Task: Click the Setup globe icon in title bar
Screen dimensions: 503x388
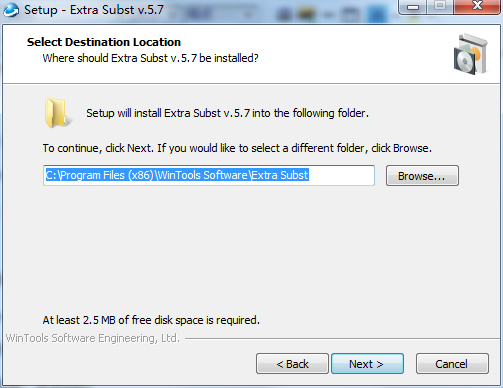Action: coord(11,10)
